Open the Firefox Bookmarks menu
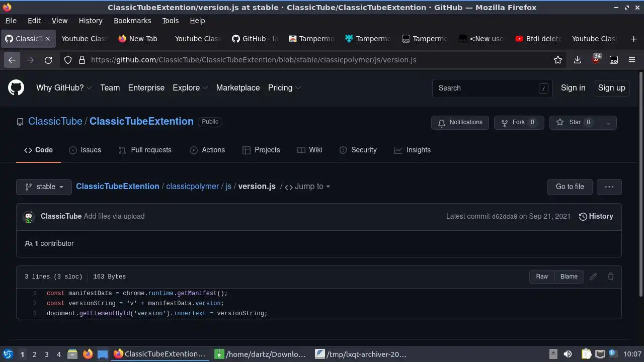 pos(132,21)
